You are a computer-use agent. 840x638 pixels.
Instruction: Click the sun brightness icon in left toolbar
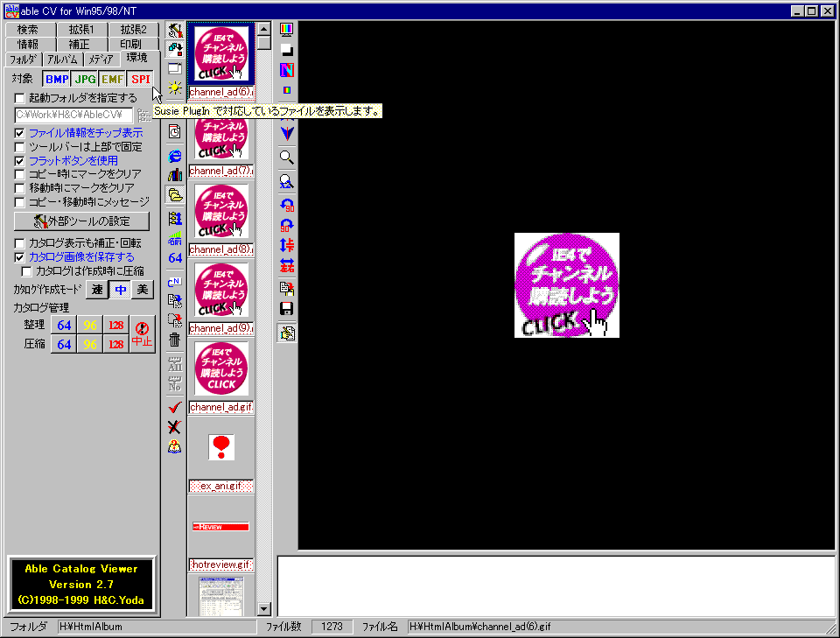tap(175, 88)
